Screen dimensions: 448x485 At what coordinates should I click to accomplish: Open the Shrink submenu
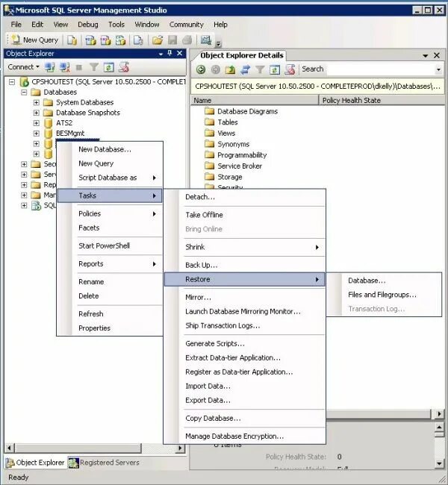point(245,247)
